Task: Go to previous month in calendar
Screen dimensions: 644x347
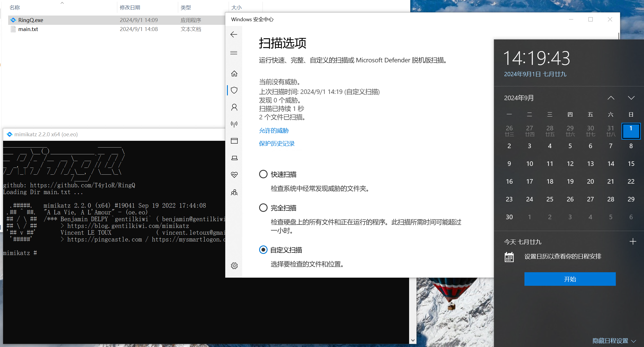Action: [611, 98]
